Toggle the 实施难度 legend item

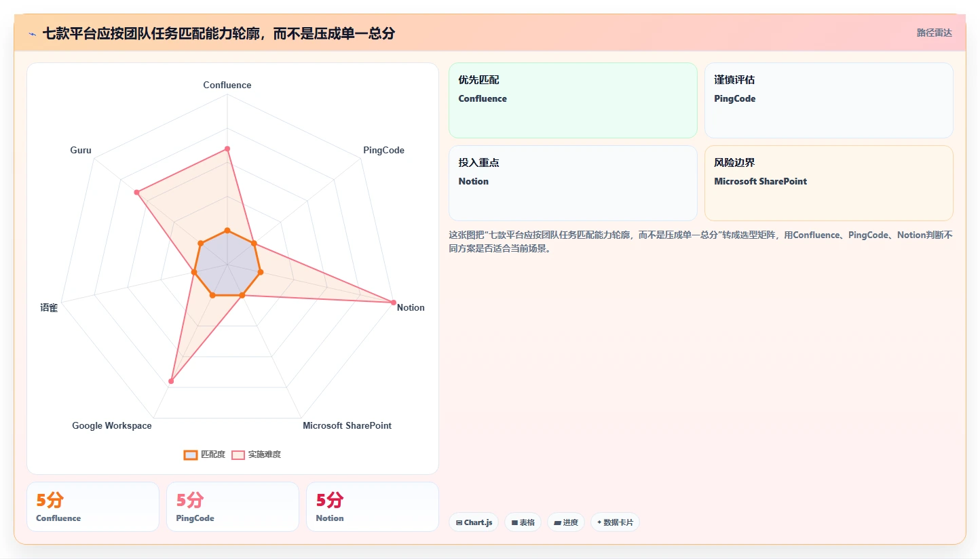[x=256, y=455]
